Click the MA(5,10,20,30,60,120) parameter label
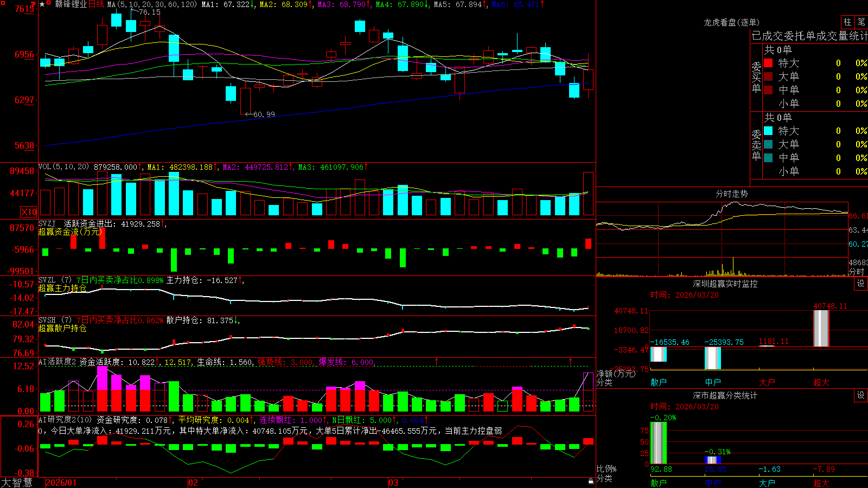 pos(152,4)
